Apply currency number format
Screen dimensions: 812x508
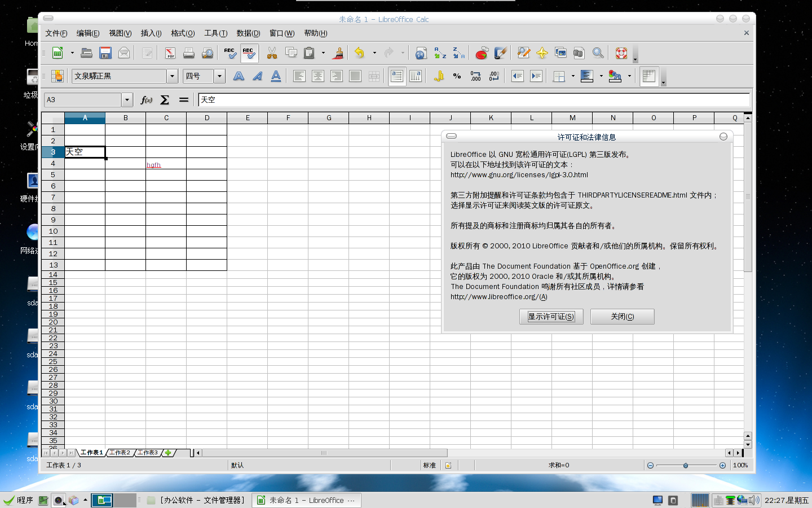pos(439,76)
